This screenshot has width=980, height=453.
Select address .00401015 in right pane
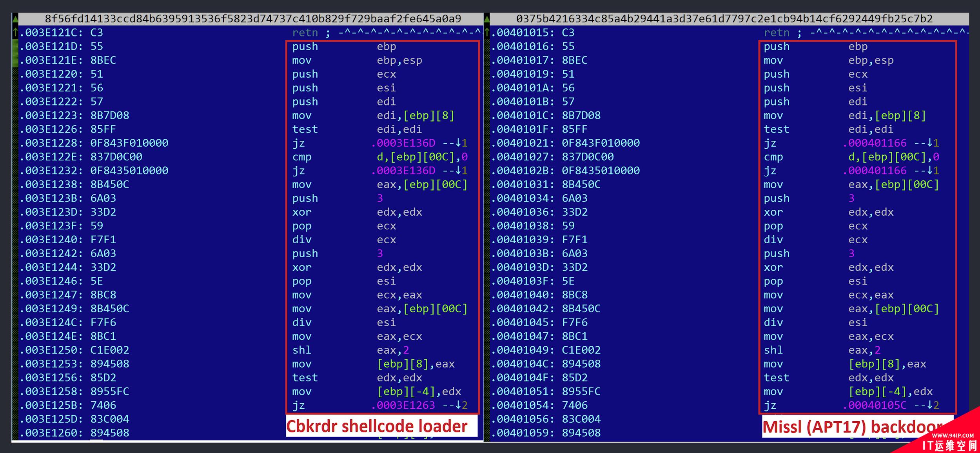click(x=523, y=33)
